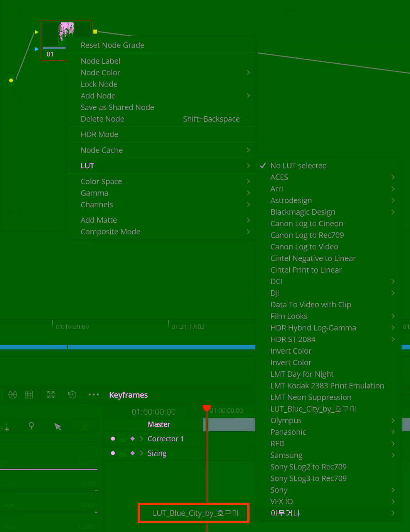410x532 pixels.
Task: Open the three-dot options menu beside Keyframes
Action: 94,395
